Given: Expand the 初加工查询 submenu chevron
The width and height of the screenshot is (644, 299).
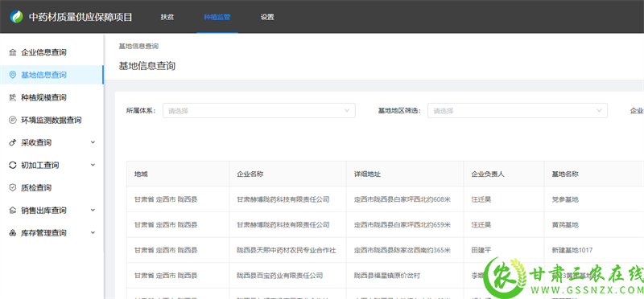Looking at the screenshot, I should pyautogui.click(x=93, y=165).
